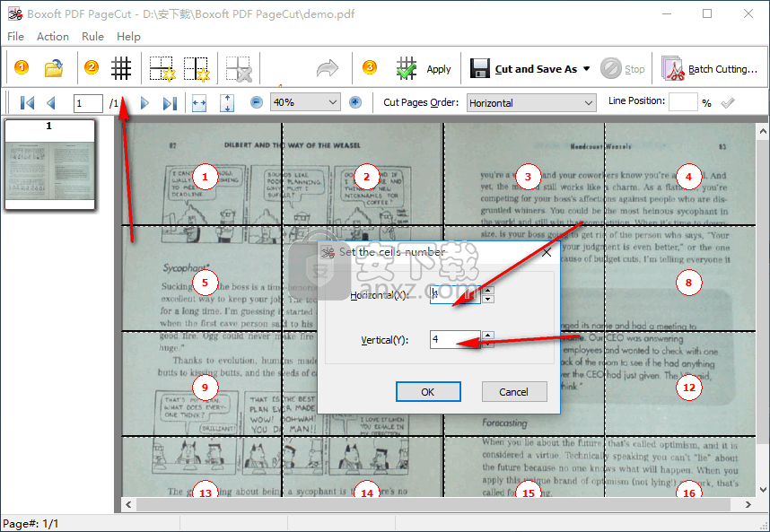Open the Cut Pages Order dropdown

(x=531, y=102)
